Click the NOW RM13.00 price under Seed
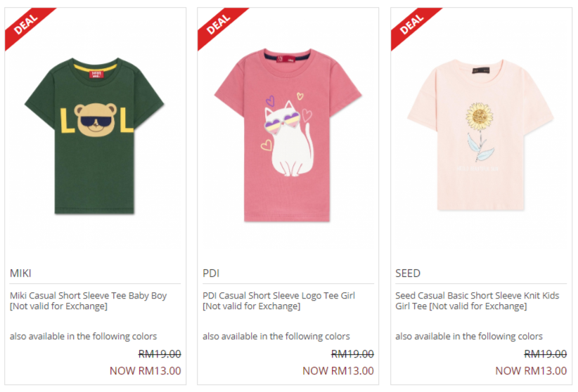578x392 pixels. tap(530, 371)
